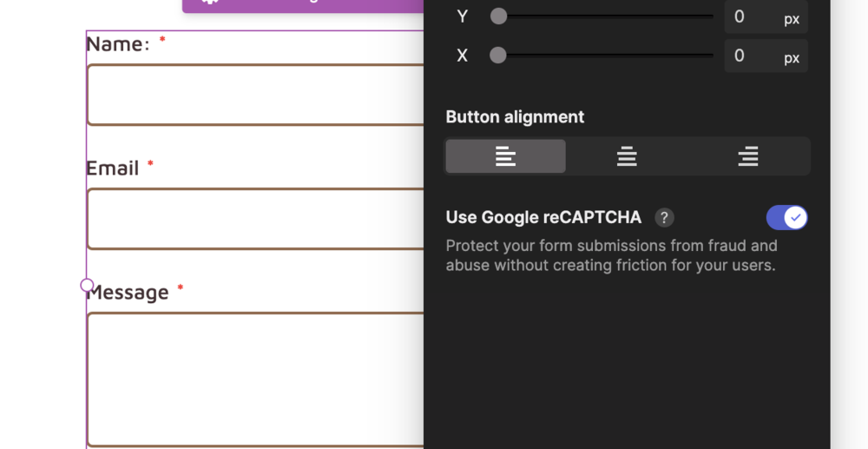Select left button alignment icon

[x=505, y=156]
